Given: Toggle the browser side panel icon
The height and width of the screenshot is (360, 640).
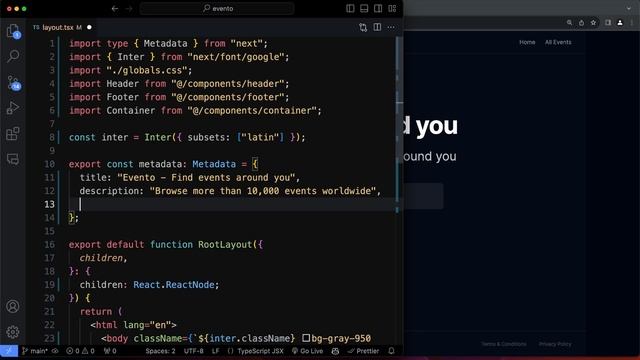Looking at the screenshot, I should (x=608, y=23).
